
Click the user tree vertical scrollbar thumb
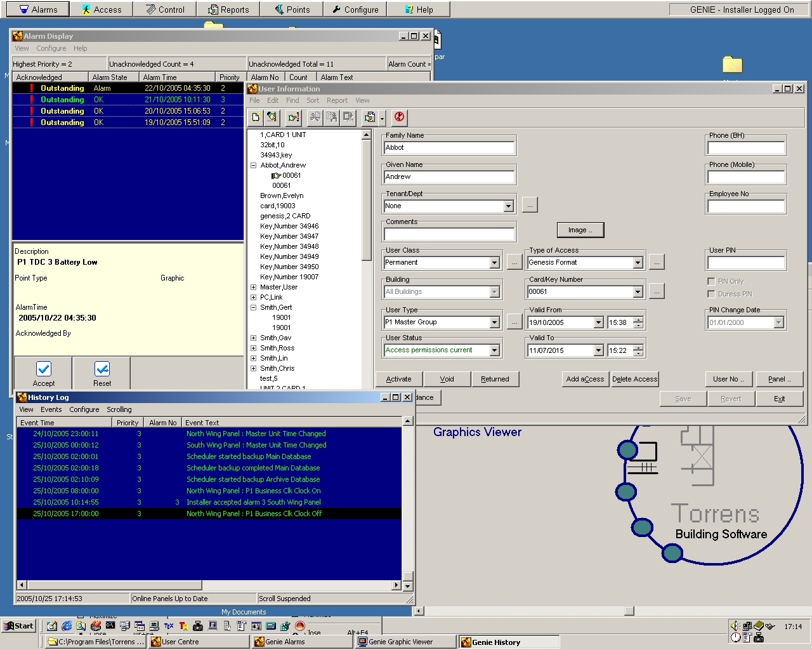366,200
